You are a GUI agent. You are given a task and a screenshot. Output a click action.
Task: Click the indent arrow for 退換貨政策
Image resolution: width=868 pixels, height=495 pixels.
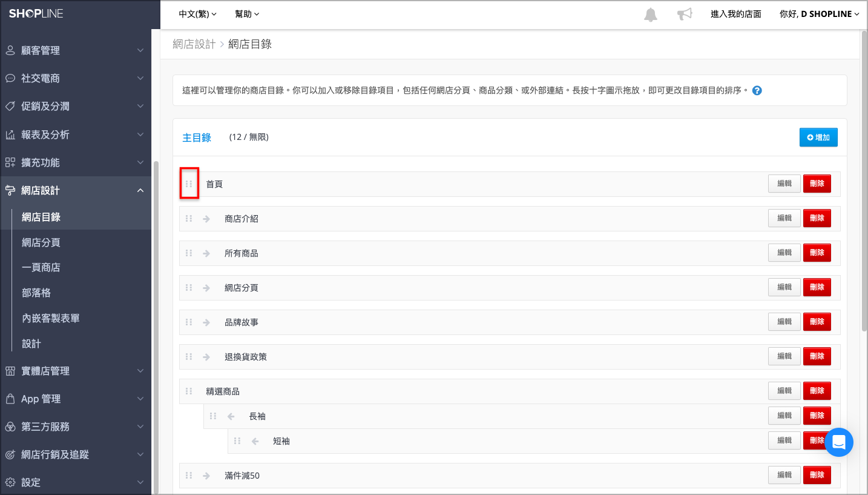tap(206, 357)
